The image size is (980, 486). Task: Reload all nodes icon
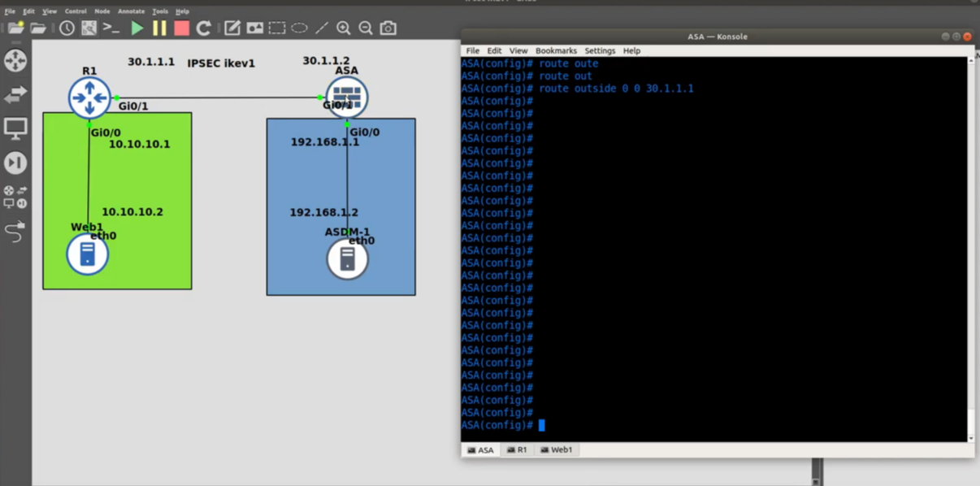(204, 28)
